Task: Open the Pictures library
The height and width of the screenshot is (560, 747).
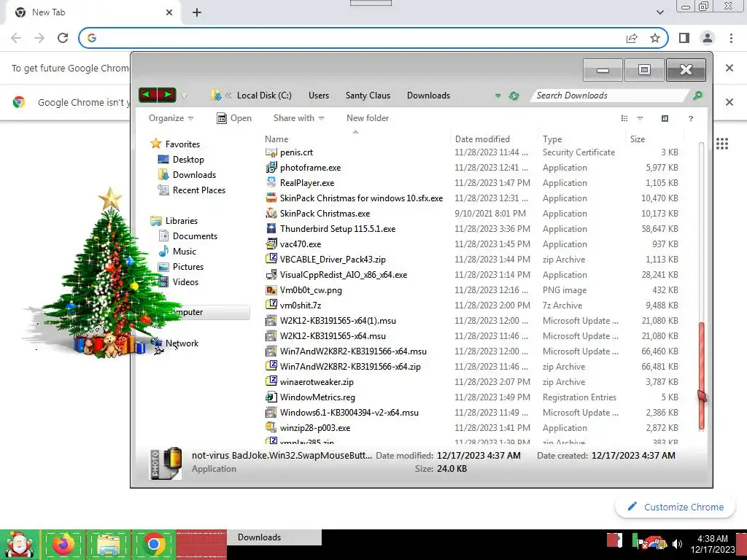Action: (187, 267)
